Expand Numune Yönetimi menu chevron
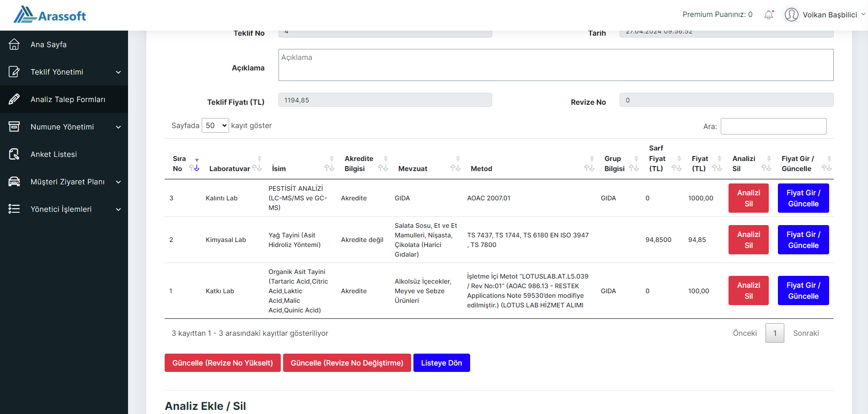Screen dimensions: 868x414 point(118,127)
